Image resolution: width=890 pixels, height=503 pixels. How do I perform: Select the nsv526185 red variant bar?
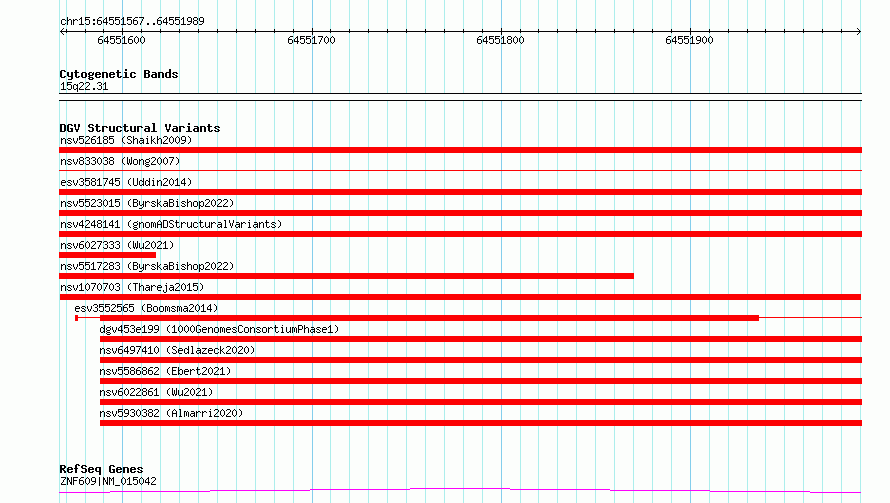click(460, 150)
